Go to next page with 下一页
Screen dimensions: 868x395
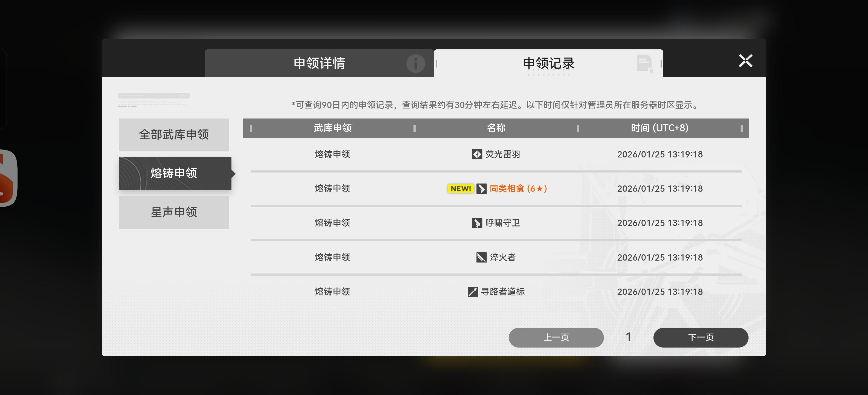point(701,337)
